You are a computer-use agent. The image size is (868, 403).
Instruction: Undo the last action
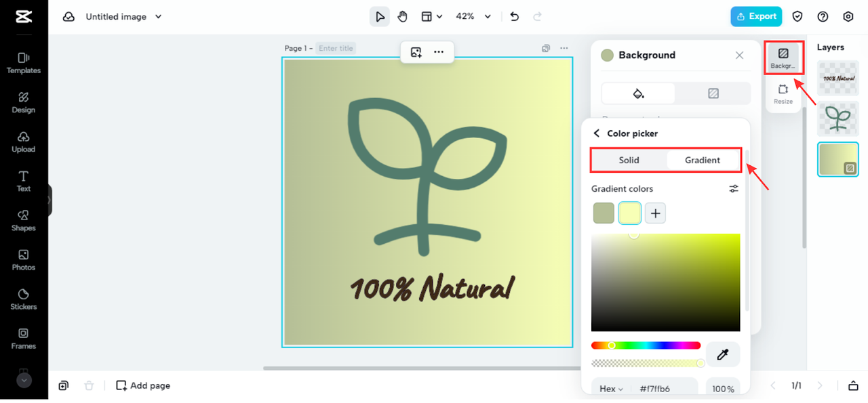click(515, 16)
